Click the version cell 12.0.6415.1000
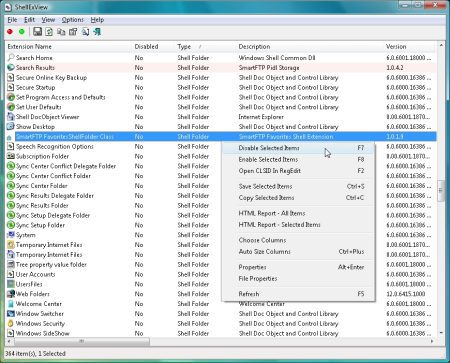Screen dimensions: 450x363 tap(406, 294)
